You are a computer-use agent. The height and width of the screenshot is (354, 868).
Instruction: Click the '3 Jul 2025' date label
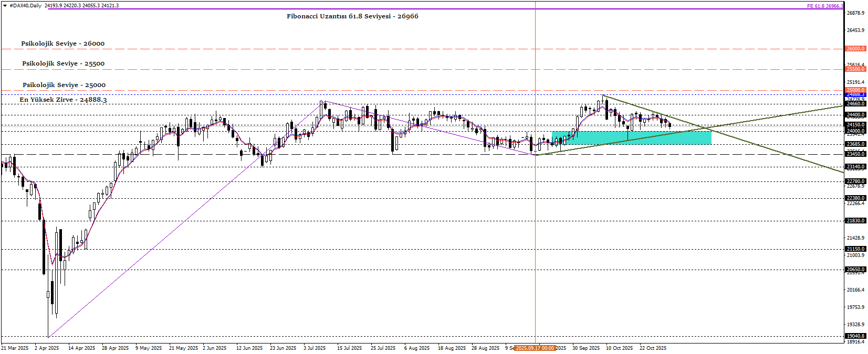point(315,348)
